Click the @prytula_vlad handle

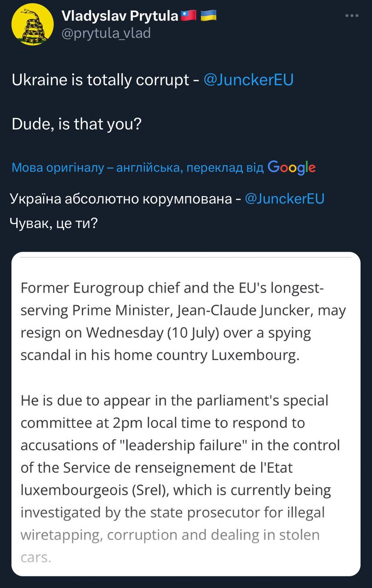(x=106, y=33)
